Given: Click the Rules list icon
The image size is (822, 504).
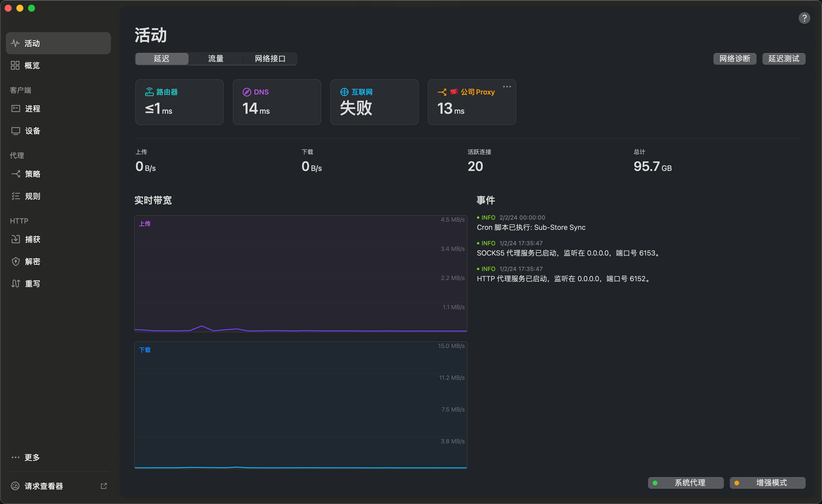Looking at the screenshot, I should tap(16, 196).
